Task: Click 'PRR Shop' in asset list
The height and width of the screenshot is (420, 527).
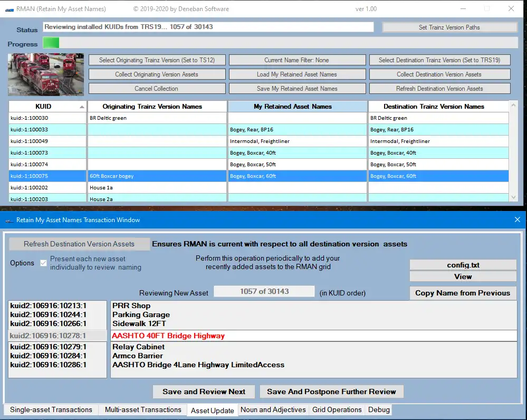Action: click(131, 306)
